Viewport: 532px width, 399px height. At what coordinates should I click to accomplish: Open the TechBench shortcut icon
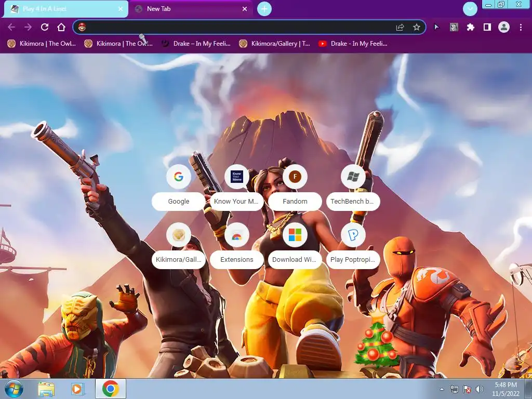353,177
